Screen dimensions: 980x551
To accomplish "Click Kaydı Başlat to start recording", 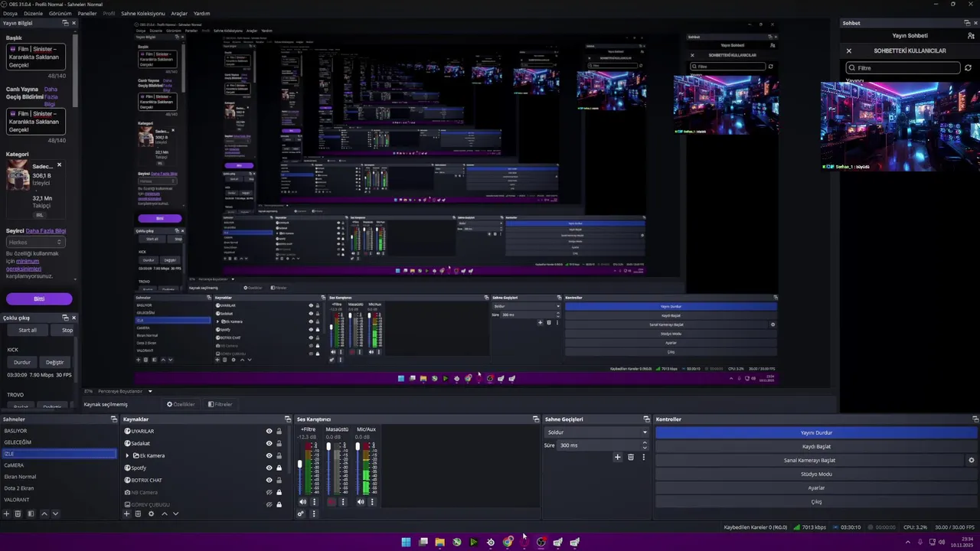I will (816, 446).
